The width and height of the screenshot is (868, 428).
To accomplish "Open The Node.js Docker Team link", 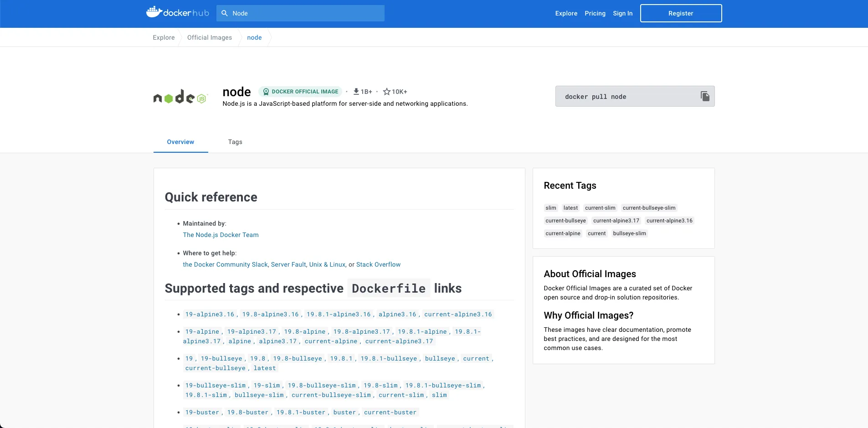I will 221,235.
